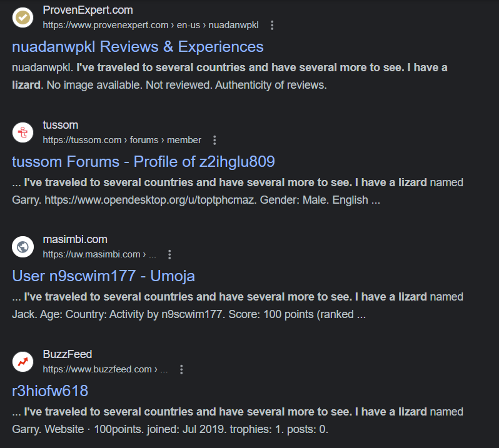Open three-dot menu for ProvenExpert result
499x448 pixels.
tap(272, 25)
